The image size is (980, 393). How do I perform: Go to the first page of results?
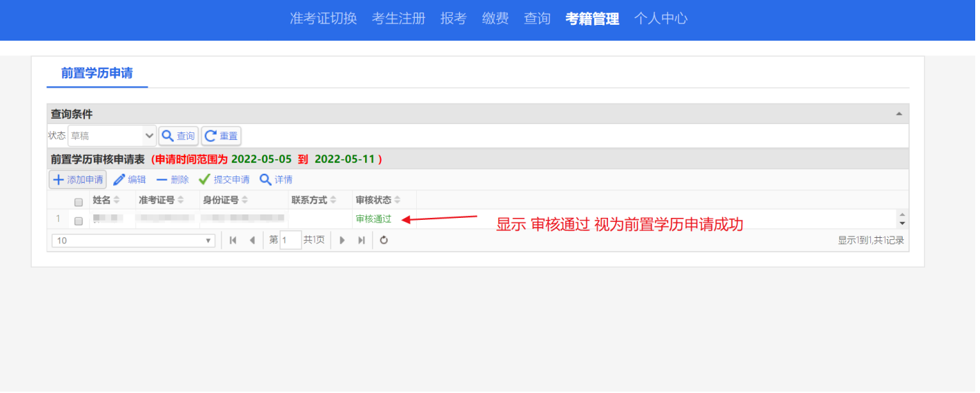click(x=233, y=241)
